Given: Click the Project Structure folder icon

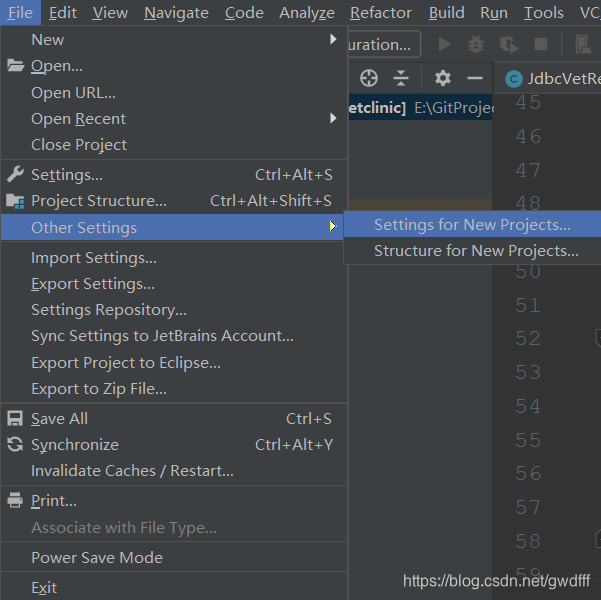Looking at the screenshot, I should (x=15, y=201).
